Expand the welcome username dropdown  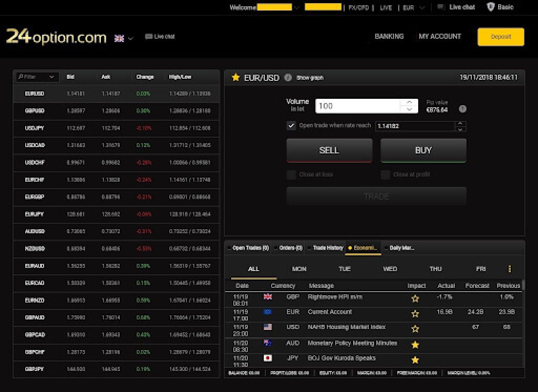(297, 7)
